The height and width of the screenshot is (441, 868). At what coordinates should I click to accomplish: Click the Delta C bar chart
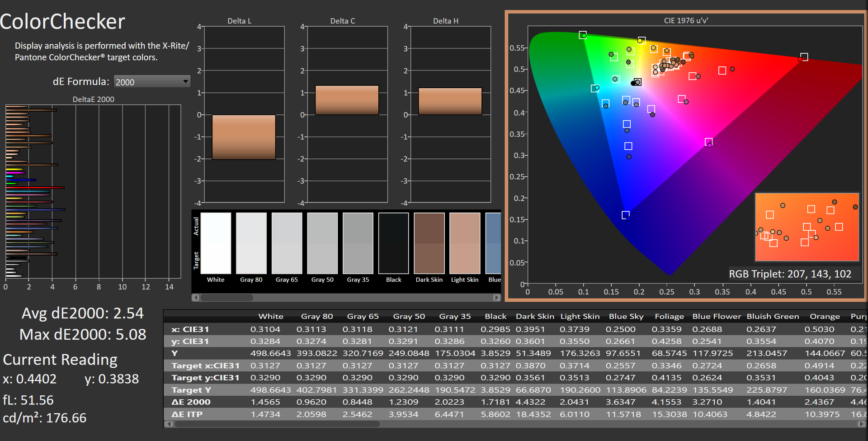click(347, 114)
